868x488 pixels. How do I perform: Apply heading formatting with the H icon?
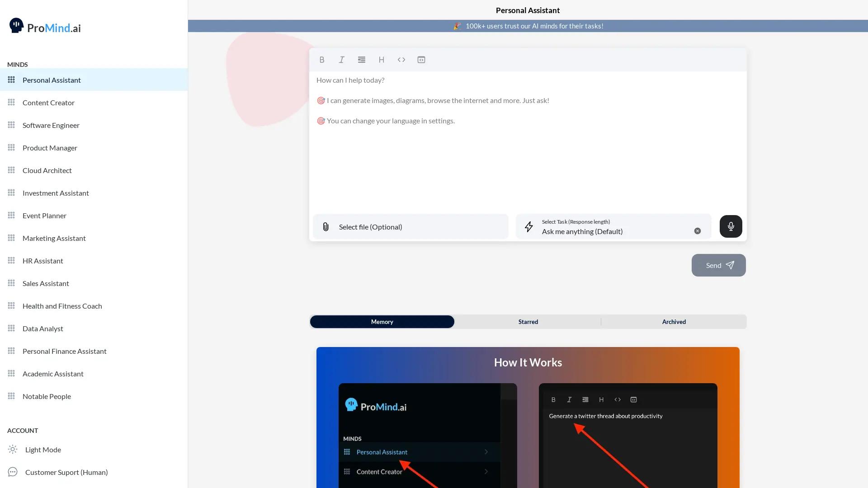[x=381, y=59]
